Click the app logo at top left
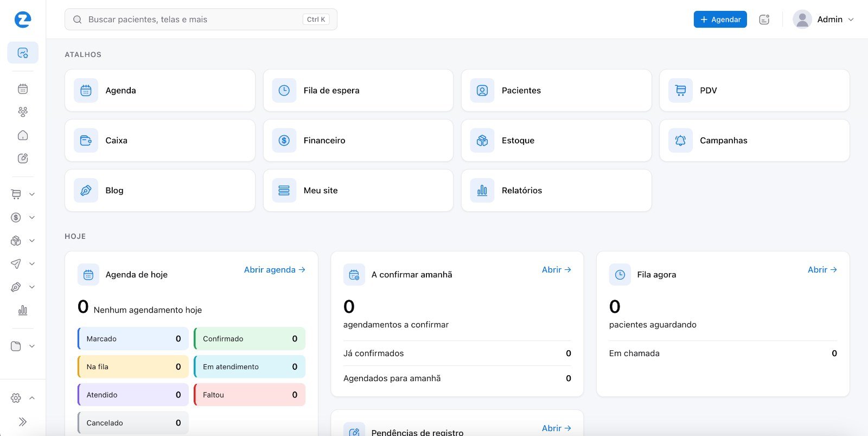The image size is (868, 436). click(23, 20)
